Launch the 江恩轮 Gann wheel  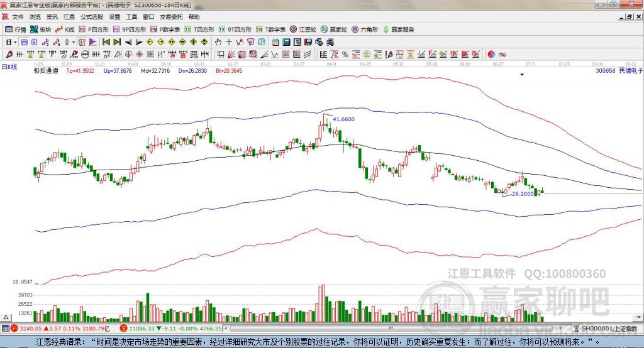[303, 30]
